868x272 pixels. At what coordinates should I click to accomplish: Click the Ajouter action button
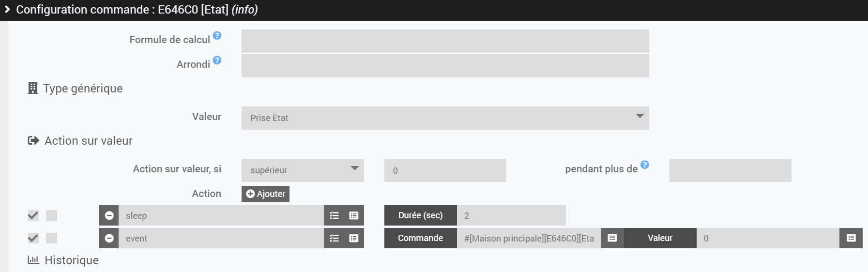(x=265, y=194)
